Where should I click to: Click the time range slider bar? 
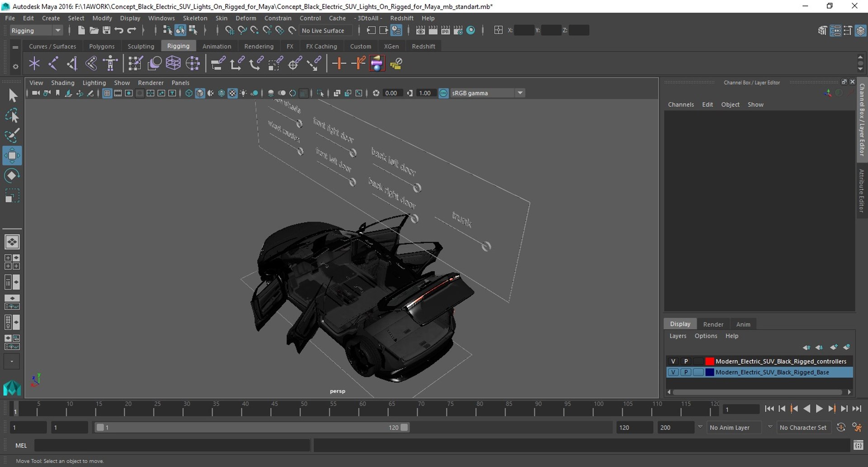point(252,427)
